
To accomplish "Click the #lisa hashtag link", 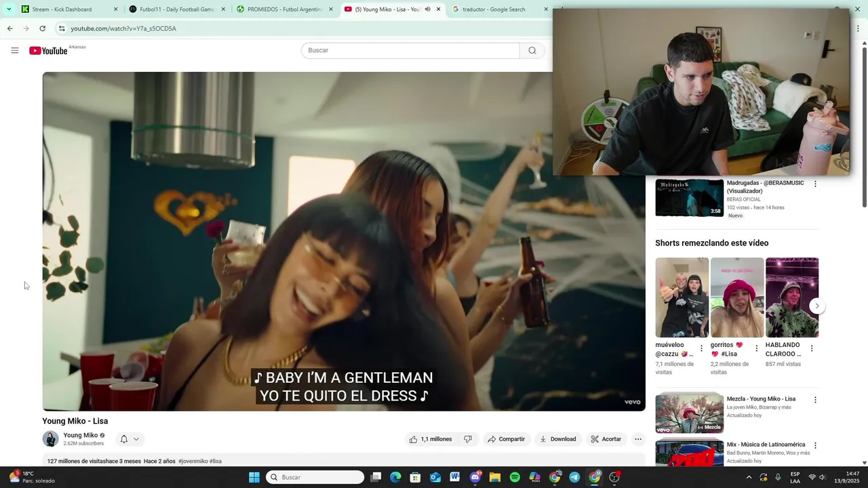I will pyautogui.click(x=216, y=461).
